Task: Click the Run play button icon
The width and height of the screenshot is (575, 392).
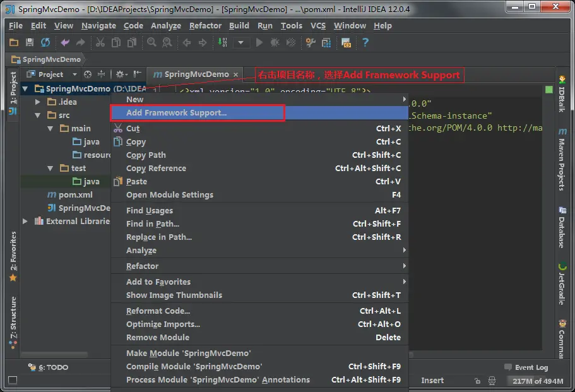Action: [259, 42]
